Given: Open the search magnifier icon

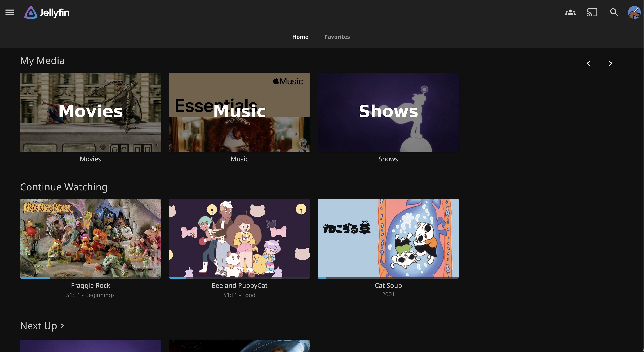Looking at the screenshot, I should tap(614, 12).
